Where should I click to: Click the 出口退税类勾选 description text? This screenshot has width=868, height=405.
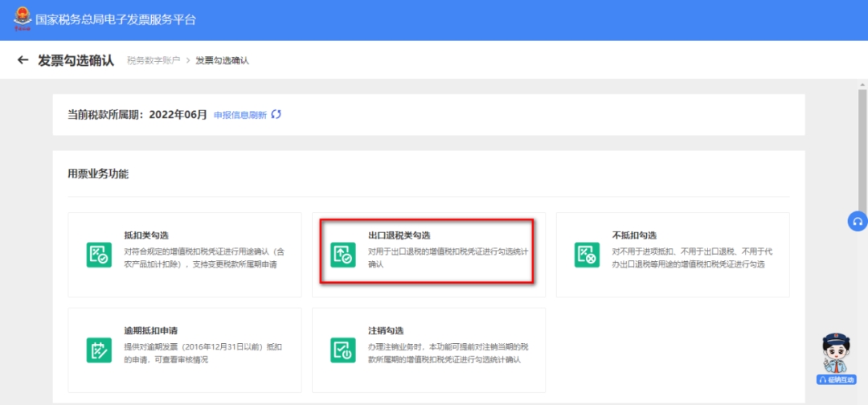[448, 258]
